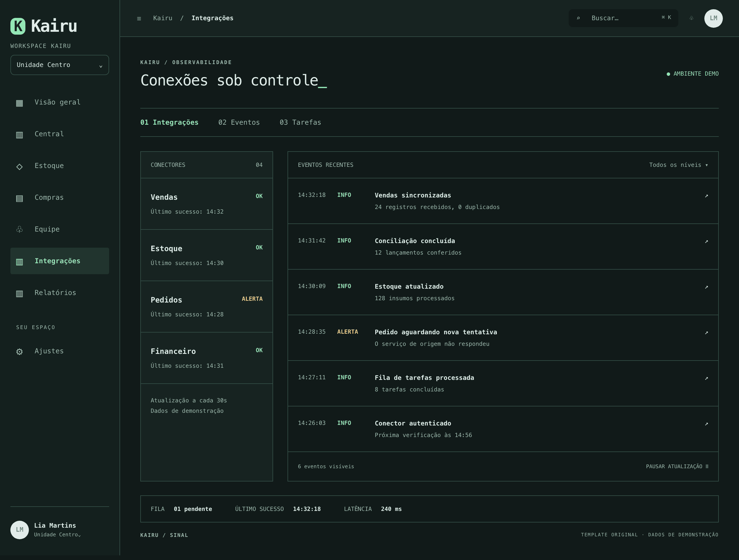Click '8 tarefas concluídas' text
Viewport: 739px width, 560px height.
tap(409, 390)
